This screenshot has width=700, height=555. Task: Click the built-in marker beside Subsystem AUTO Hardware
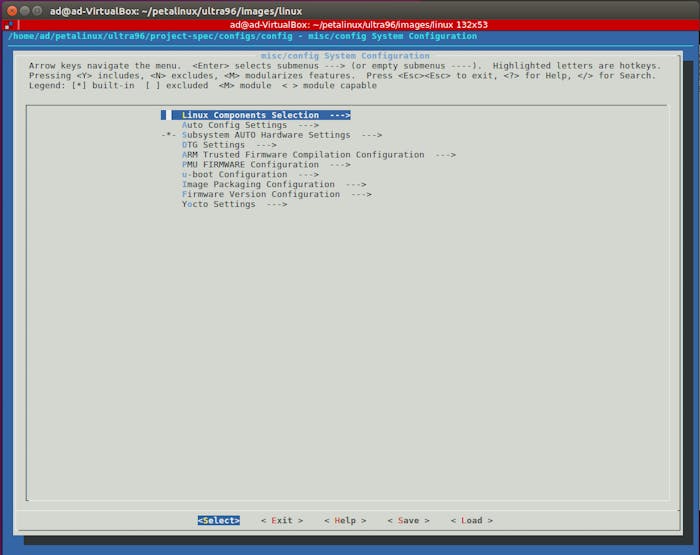169,135
